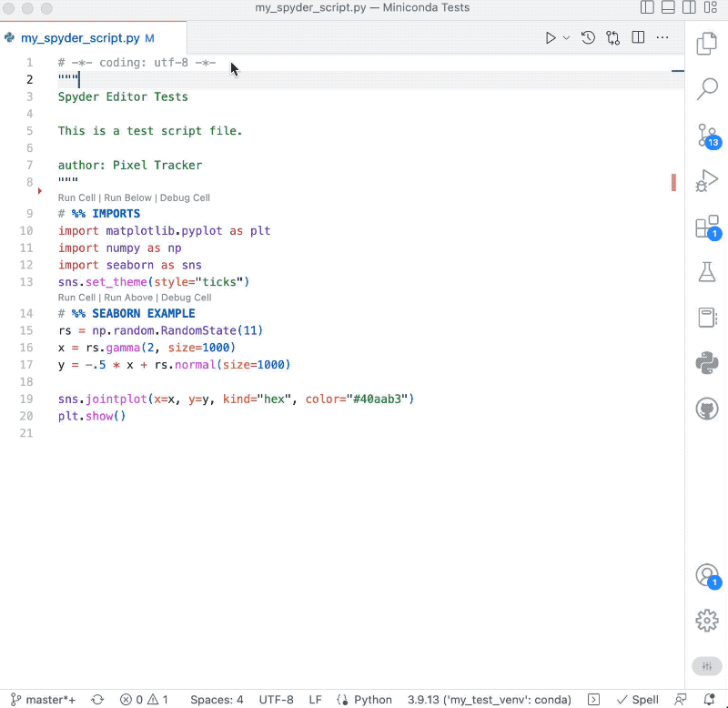Click Run Above for SEABORN EXAMPLE cell
Image resolution: width=728 pixels, height=708 pixels.
128,298
